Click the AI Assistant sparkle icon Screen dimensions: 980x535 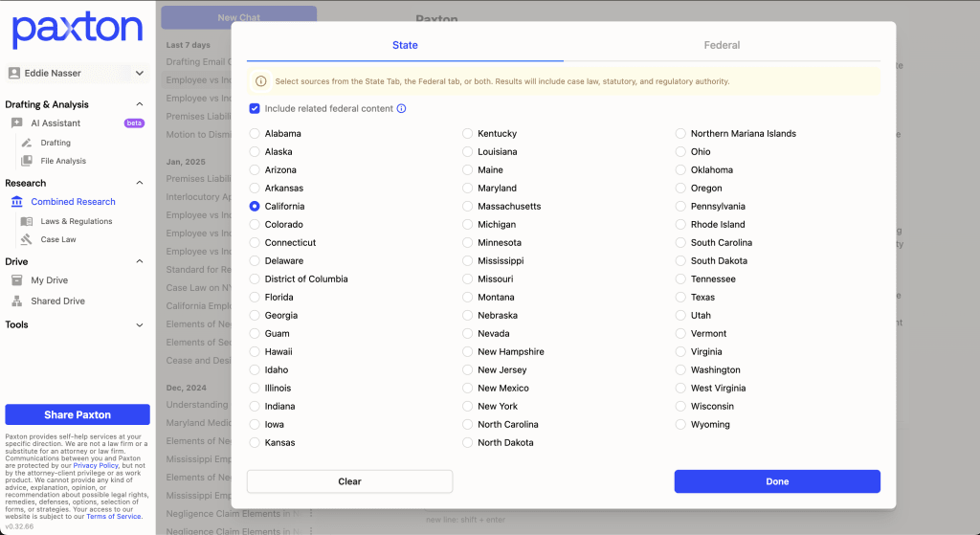[16, 123]
